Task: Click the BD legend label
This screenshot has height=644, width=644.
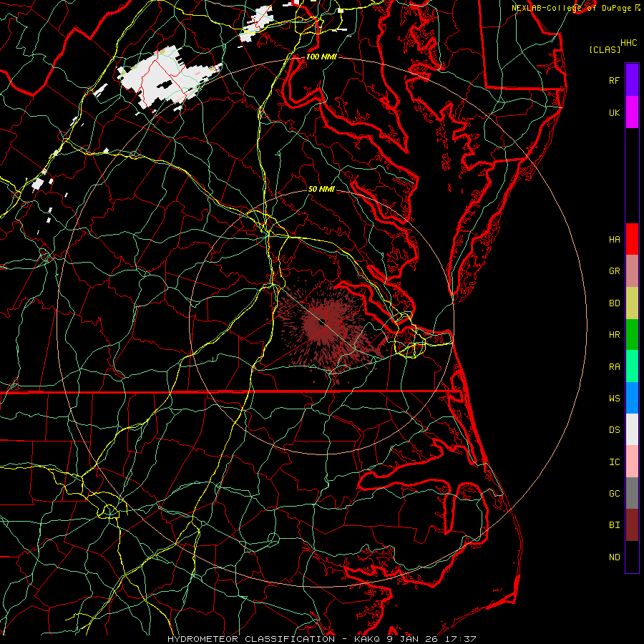Action: pos(615,303)
